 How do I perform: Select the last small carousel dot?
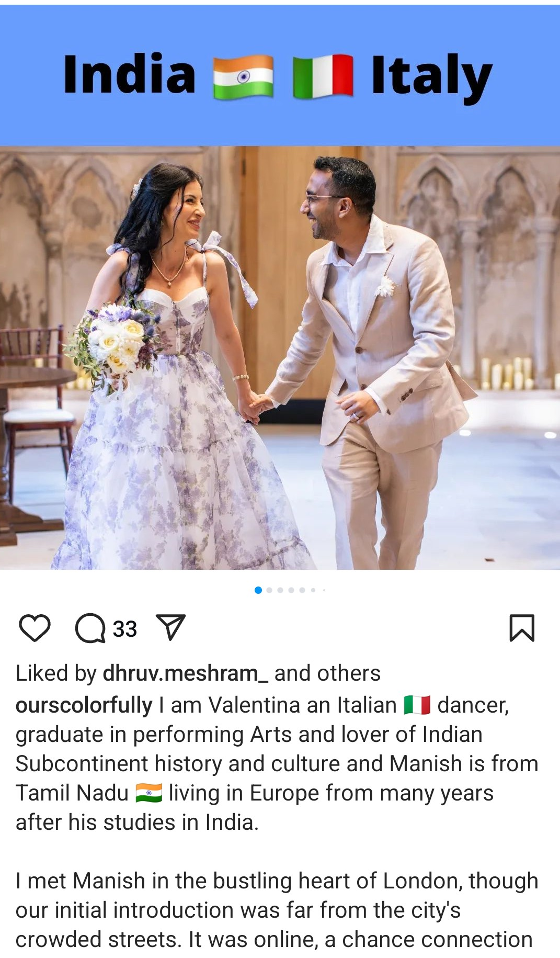click(324, 590)
